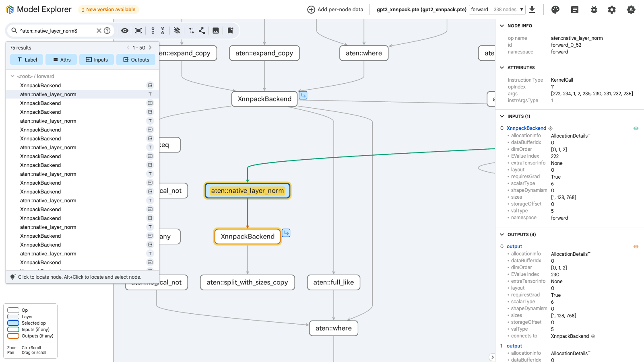Click the edge overlay graph icon
644x362 pixels.
click(202, 31)
